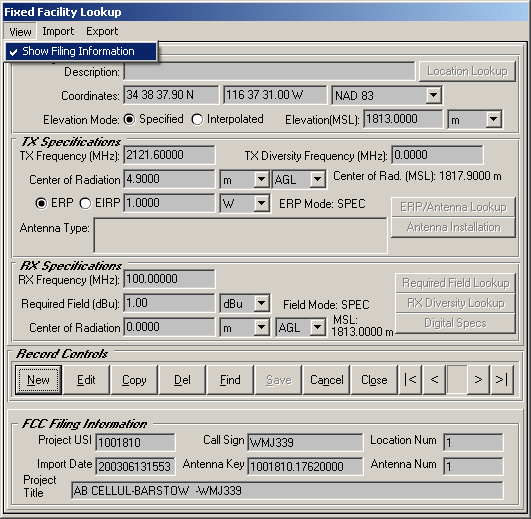Image resolution: width=531 pixels, height=519 pixels.
Task: Select the Interpolated elevation mode
Action: (x=197, y=119)
